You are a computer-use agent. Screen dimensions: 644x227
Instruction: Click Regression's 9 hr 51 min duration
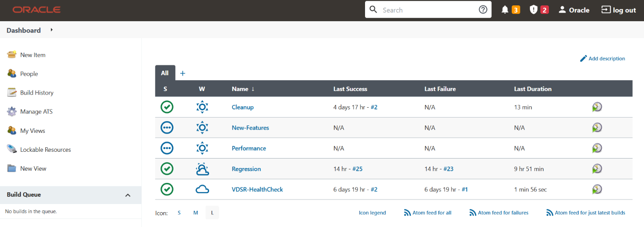(529, 169)
